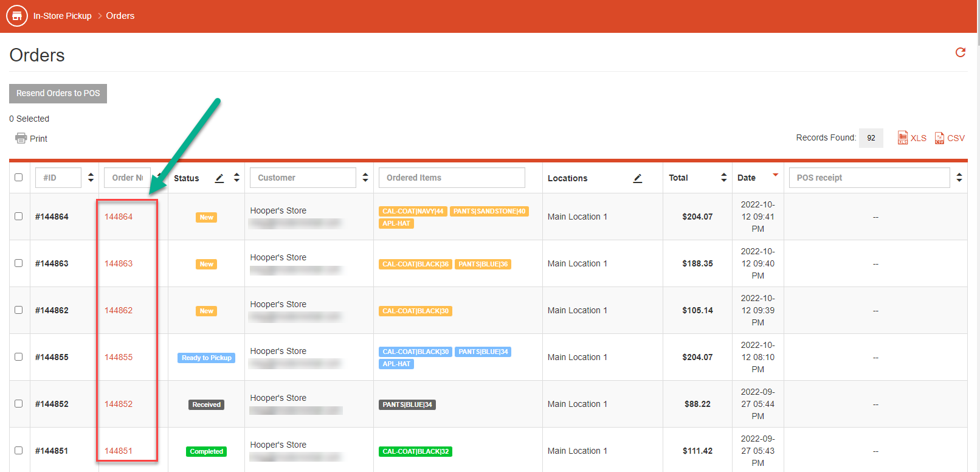Click the Total column header
980x472 pixels.
[x=678, y=178]
